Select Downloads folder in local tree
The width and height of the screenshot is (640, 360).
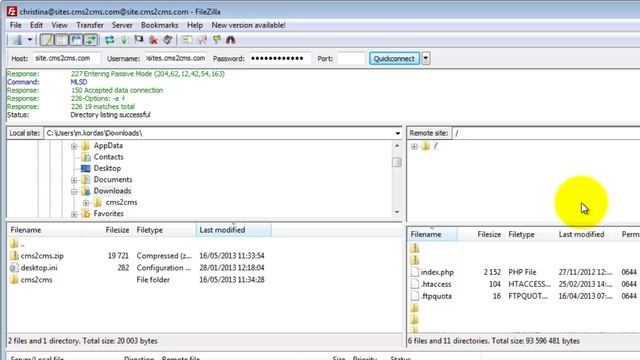tap(112, 191)
